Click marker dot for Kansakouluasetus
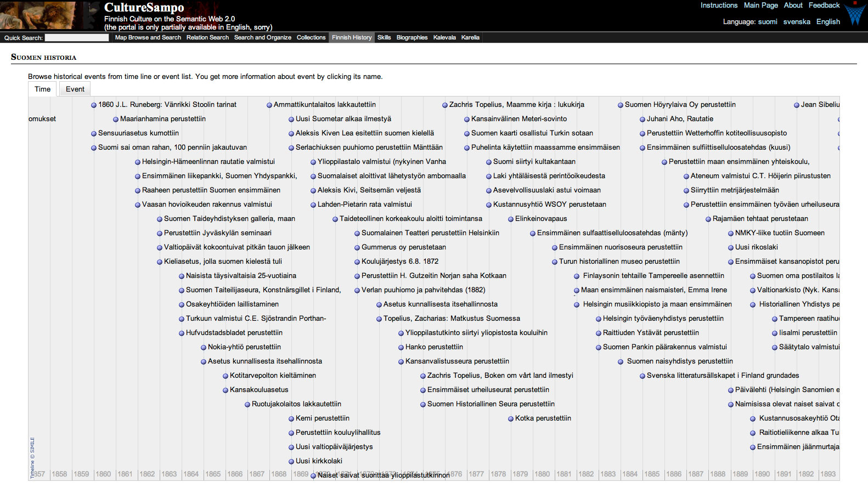 (x=226, y=390)
